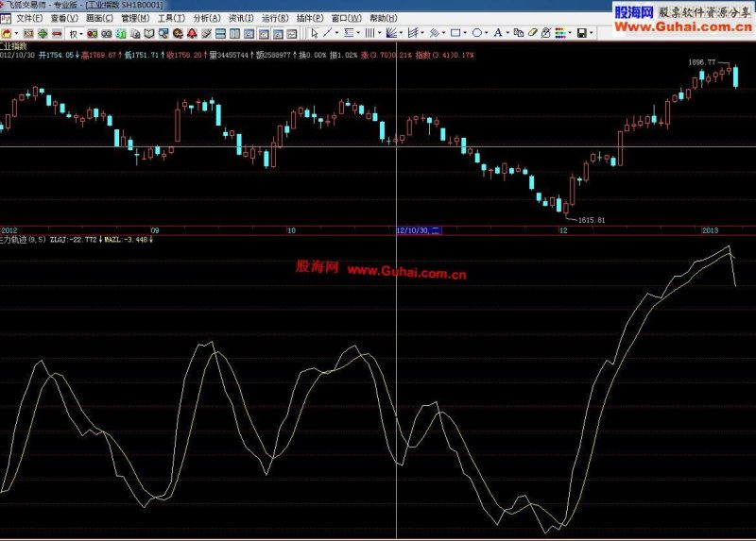Open the 权 adjustment dropdown
The image size is (756, 541).
click(77, 33)
